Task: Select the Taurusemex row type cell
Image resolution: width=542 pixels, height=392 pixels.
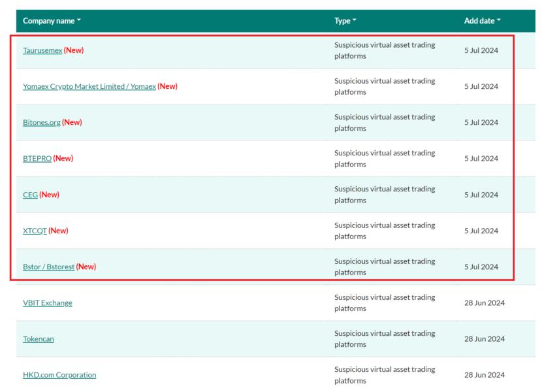Action: 385,50
